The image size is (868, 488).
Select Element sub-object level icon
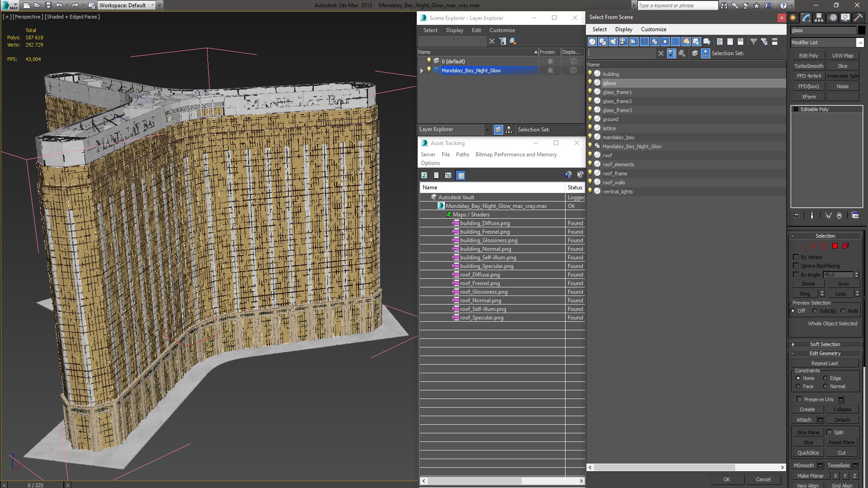click(x=845, y=246)
